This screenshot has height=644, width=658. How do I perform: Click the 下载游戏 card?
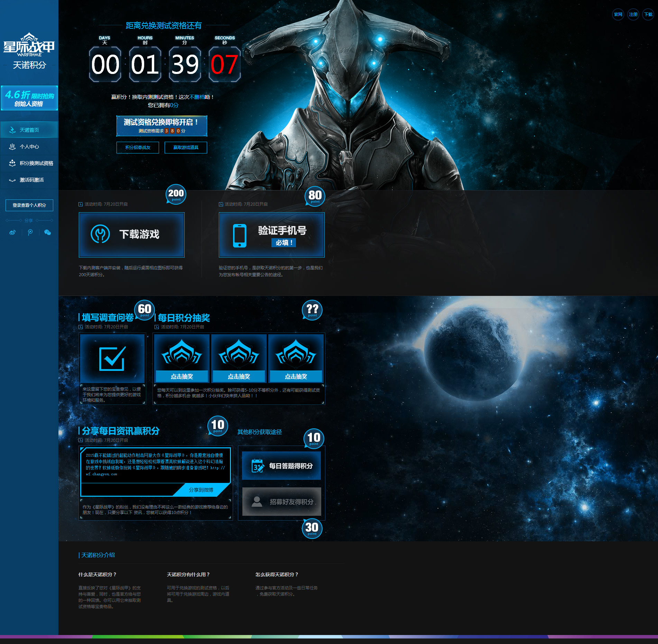(x=132, y=235)
